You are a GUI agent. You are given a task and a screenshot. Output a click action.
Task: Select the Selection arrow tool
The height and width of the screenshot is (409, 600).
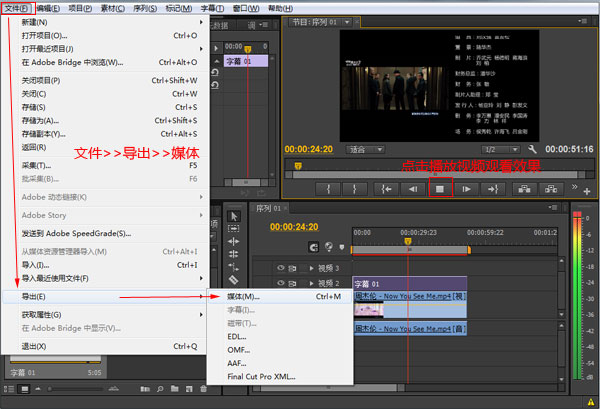(x=234, y=217)
